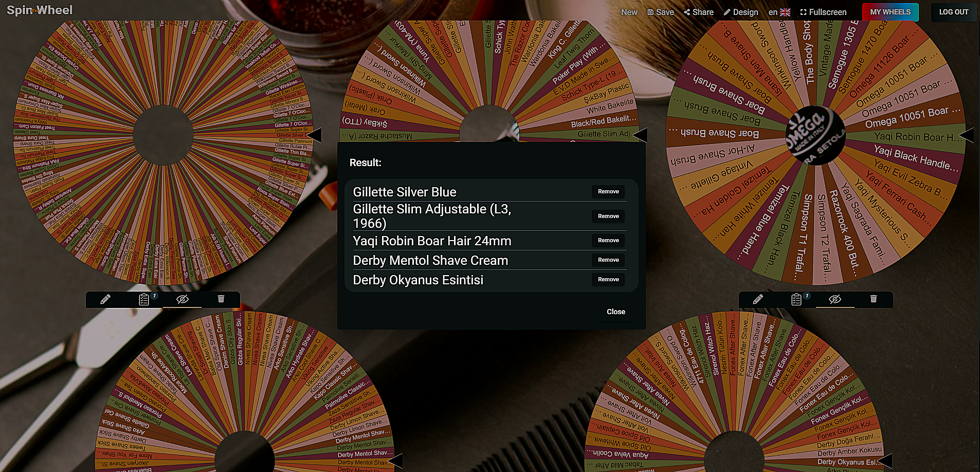980x472 pixels.
Task: Delete the right wheel with trash icon
Action: (x=874, y=299)
